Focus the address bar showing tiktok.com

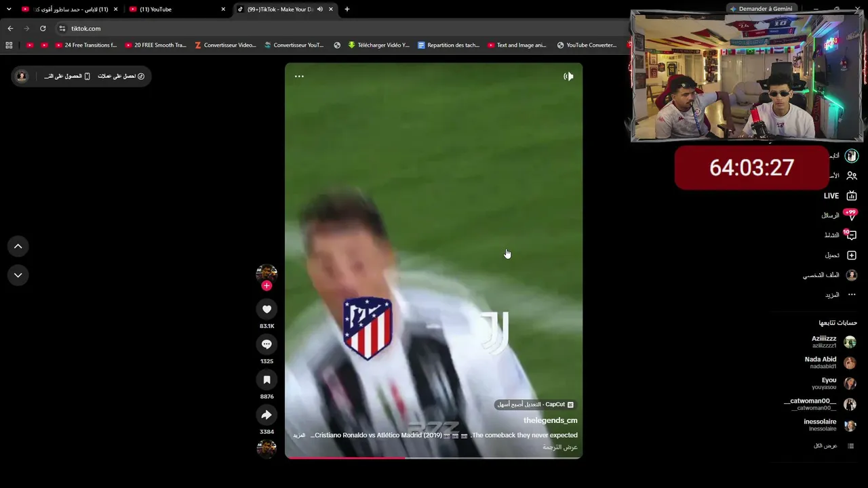pos(339,28)
